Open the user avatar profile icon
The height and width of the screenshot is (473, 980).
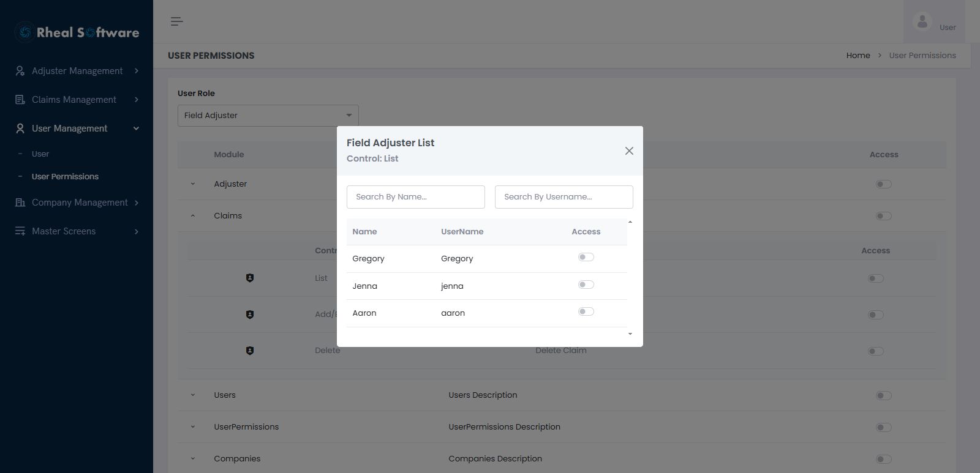[922, 21]
